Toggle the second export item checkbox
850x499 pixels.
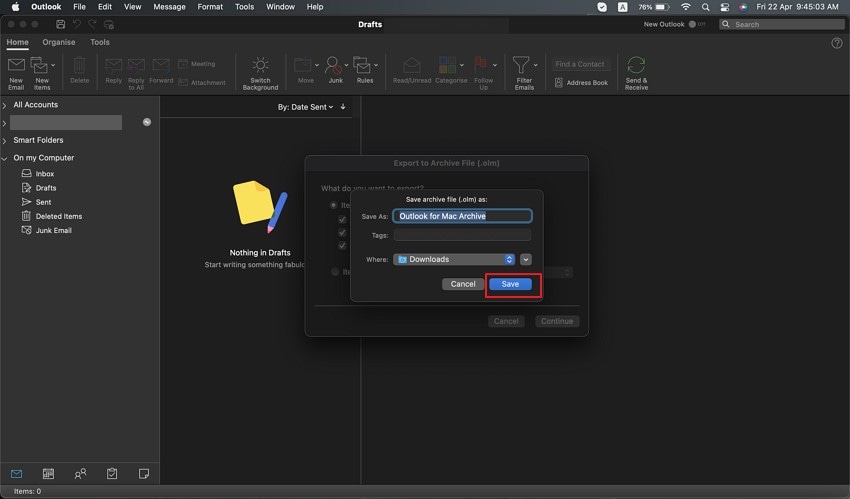(x=342, y=232)
